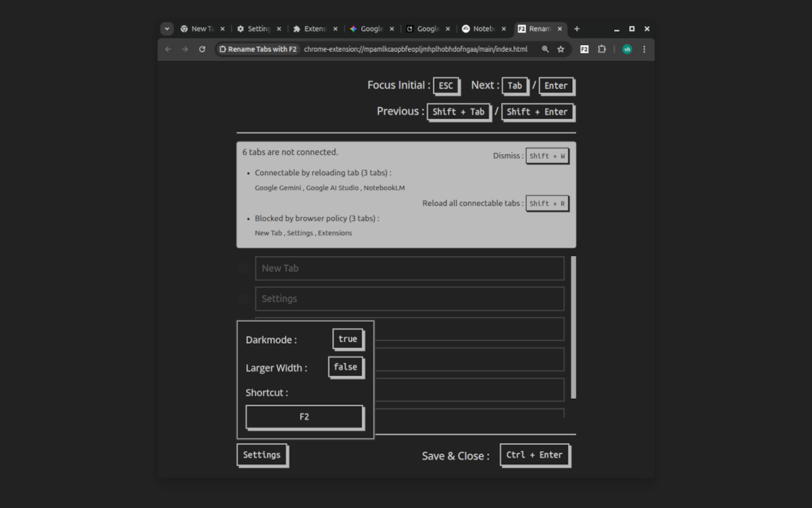This screenshot has width=812, height=508.
Task: Toggle the Larger Width false button
Action: pyautogui.click(x=346, y=367)
